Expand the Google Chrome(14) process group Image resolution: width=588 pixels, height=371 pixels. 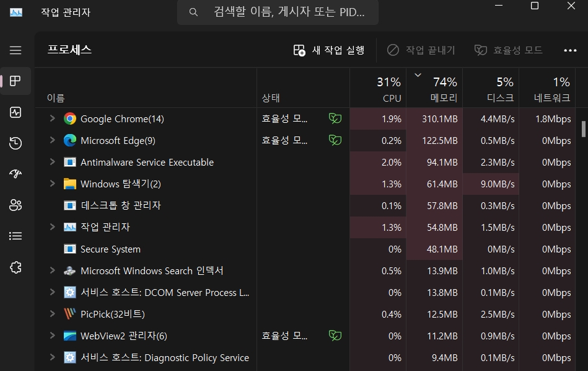tap(52, 118)
